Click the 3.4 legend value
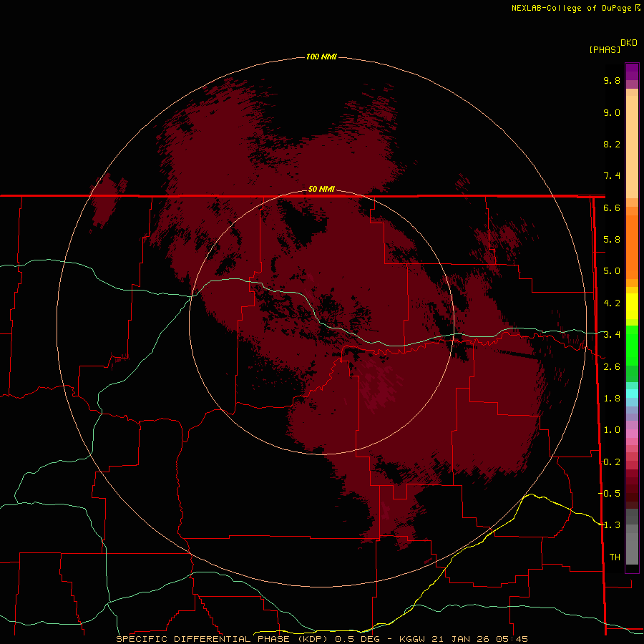The width and height of the screenshot is (644, 644). click(612, 335)
